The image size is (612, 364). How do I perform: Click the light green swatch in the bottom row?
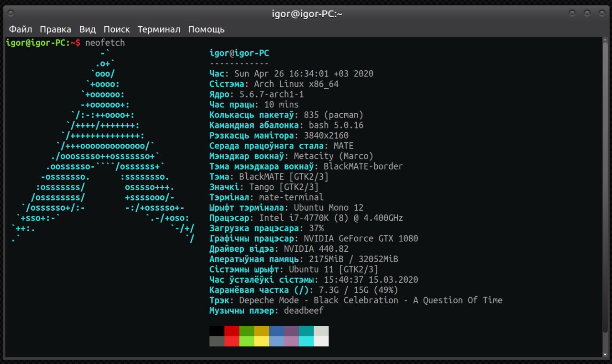tap(247, 341)
